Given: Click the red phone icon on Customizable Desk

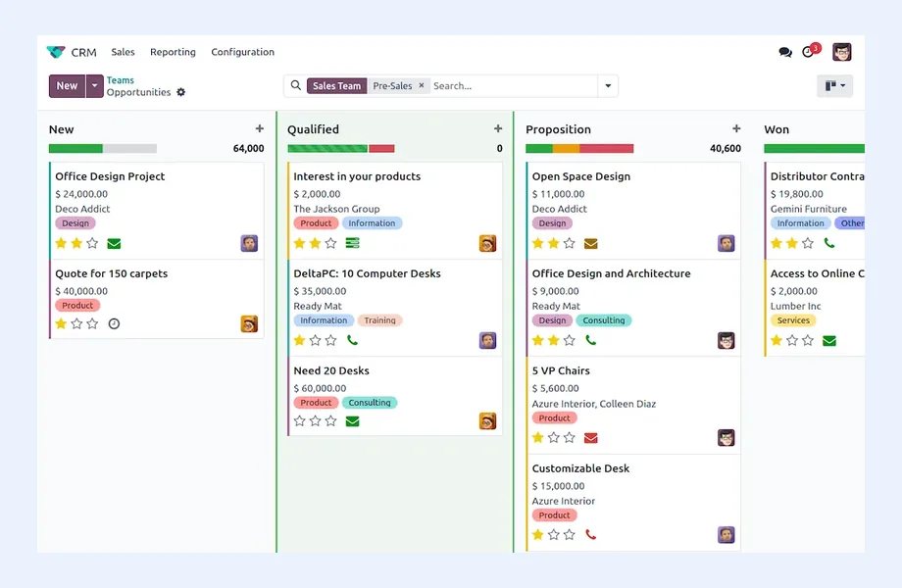Looking at the screenshot, I should (x=591, y=534).
